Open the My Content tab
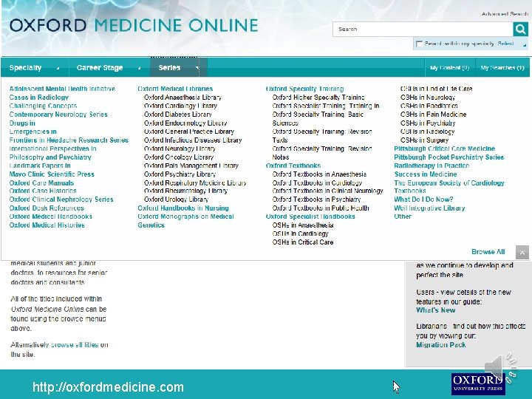Image resolution: width=532 pixels, height=399 pixels. pos(449,68)
